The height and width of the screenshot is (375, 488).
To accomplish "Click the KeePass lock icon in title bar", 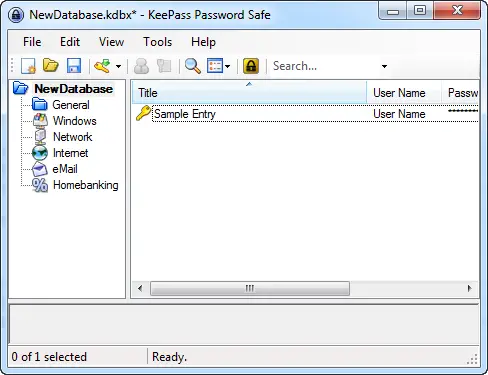I will pos(16,15).
